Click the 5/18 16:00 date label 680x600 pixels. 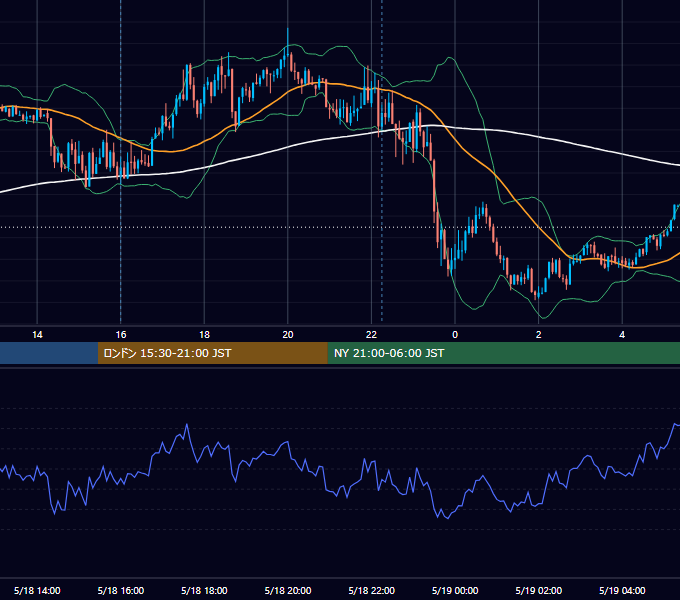[x=121, y=590]
